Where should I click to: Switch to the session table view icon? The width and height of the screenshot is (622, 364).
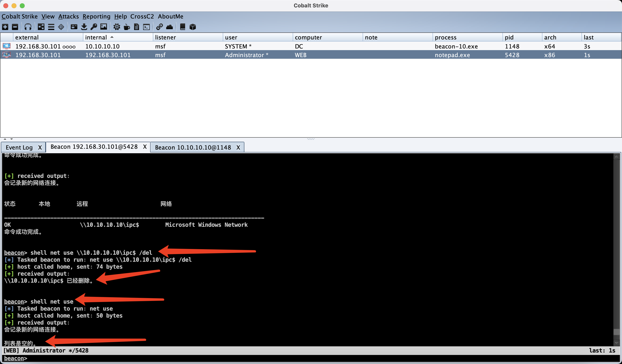51,27
